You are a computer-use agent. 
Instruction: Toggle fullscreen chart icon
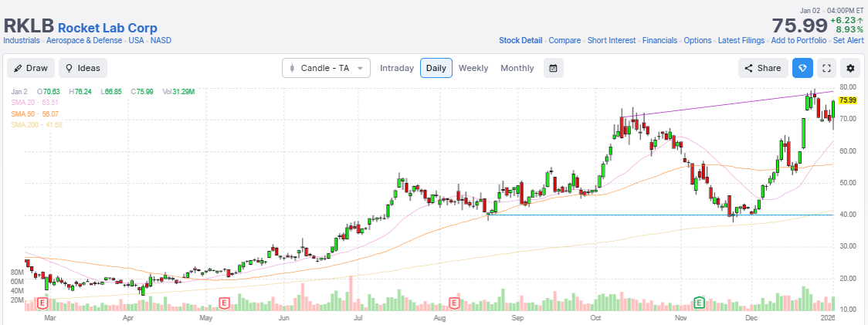click(826, 68)
